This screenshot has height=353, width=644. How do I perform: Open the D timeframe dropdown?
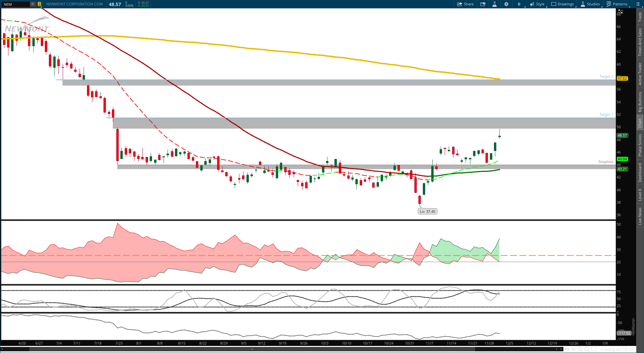point(519,4)
